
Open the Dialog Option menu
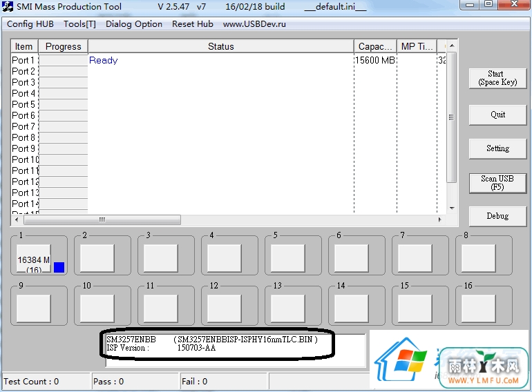133,24
